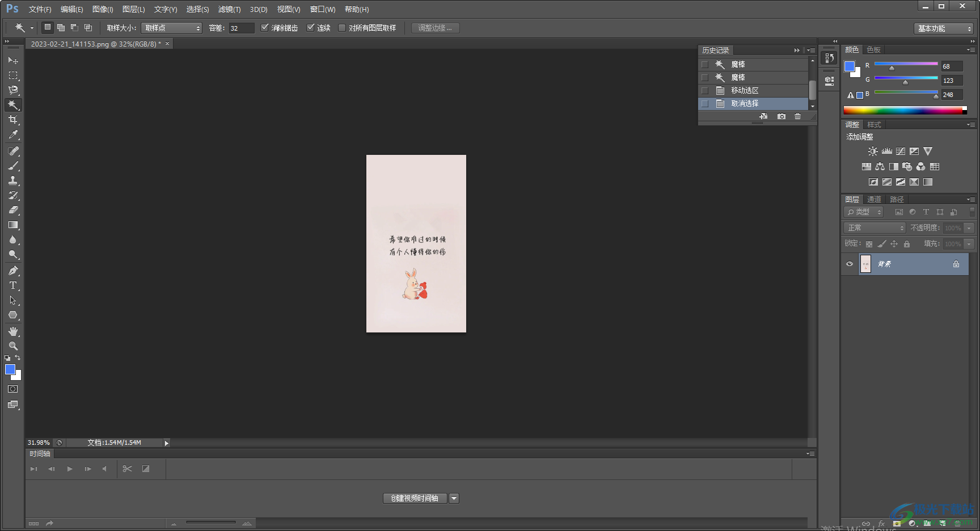This screenshot has height=531, width=980.
Task: Delete the current history state with the trash icon
Action: [x=798, y=116]
